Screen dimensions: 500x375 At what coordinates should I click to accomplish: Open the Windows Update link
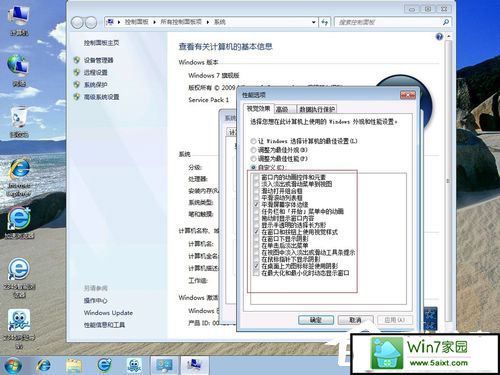pos(108,313)
